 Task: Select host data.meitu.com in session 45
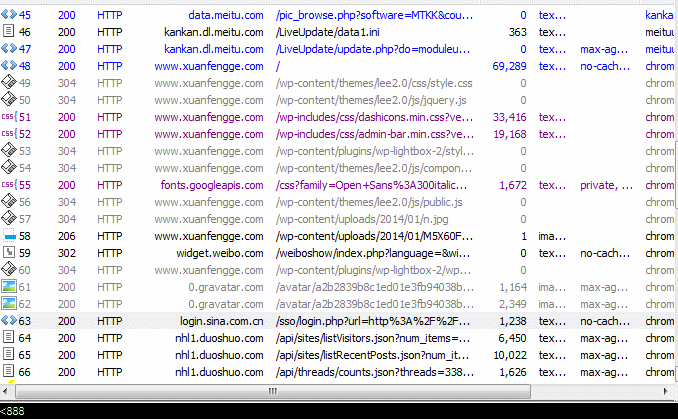[x=226, y=15]
